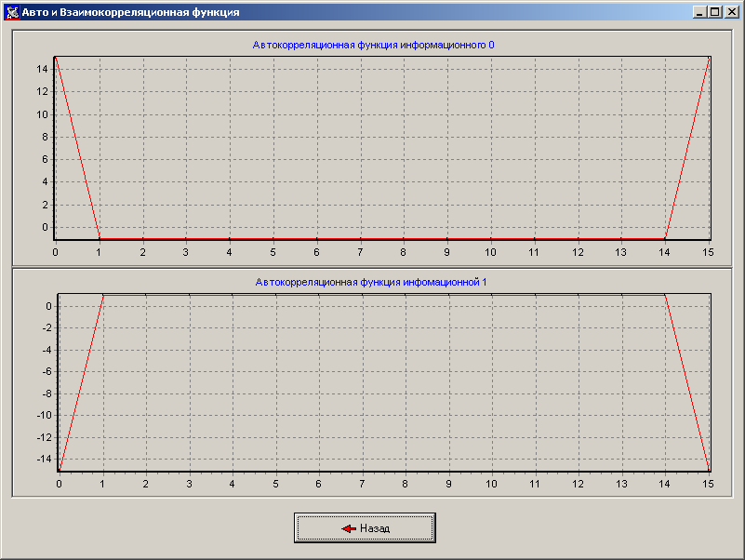Click y-axis label -2 on the bottom chart
The image size is (745, 560).
coord(47,328)
